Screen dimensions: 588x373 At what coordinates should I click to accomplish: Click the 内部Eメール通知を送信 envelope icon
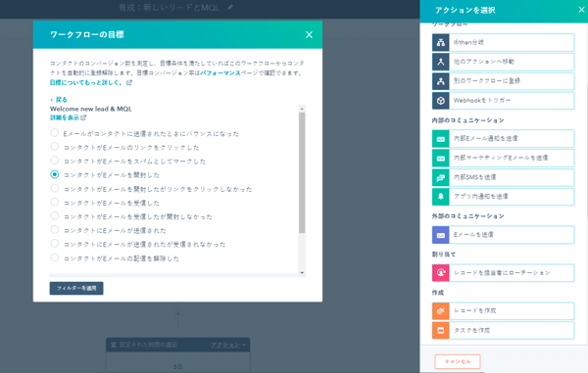[441, 139]
